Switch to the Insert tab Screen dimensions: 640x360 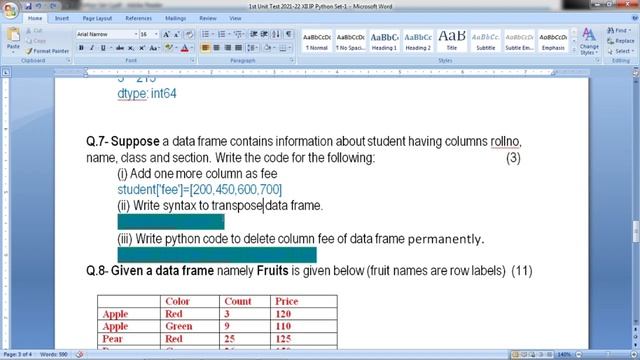[x=62, y=18]
